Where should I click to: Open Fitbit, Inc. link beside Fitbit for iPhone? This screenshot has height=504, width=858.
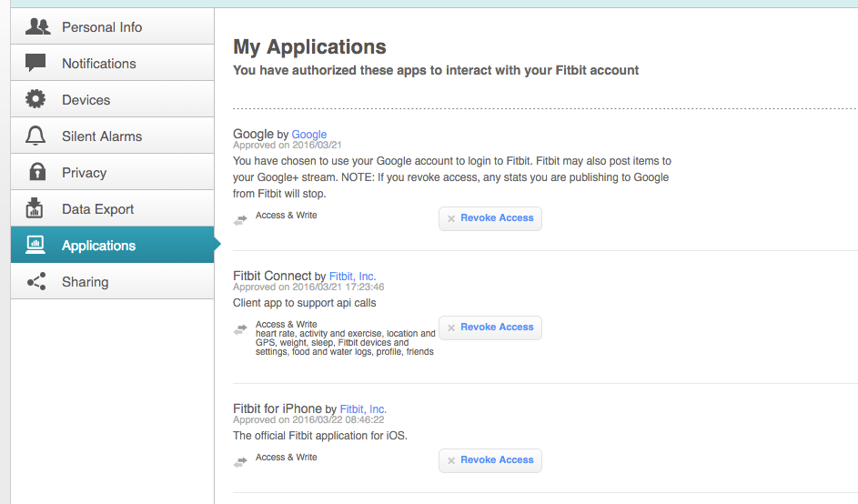click(x=363, y=408)
